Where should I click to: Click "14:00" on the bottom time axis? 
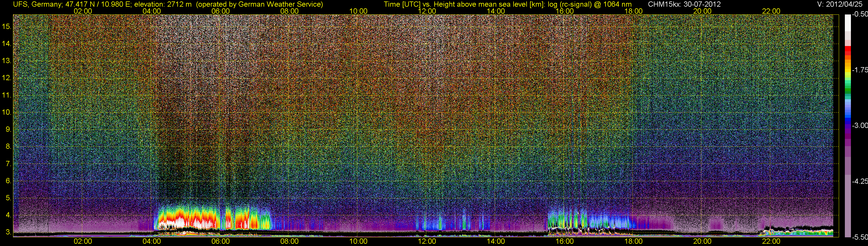496,241
